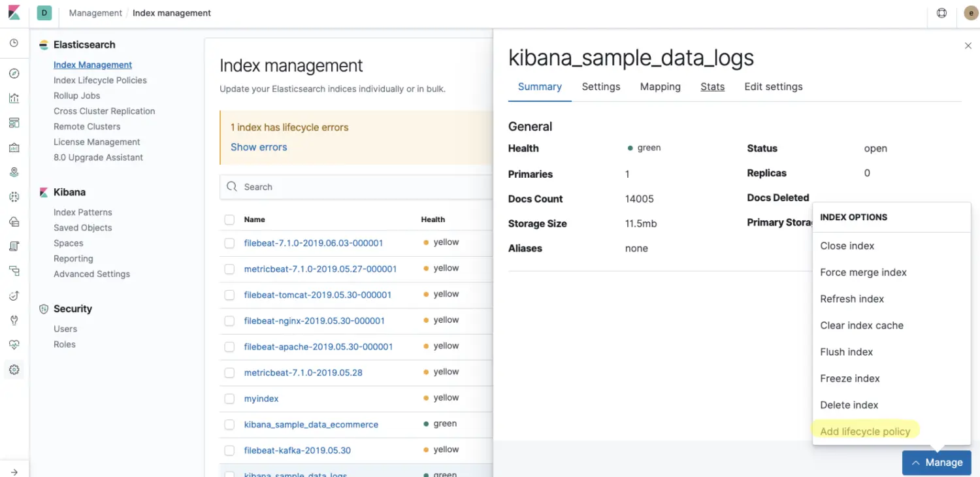The image size is (980, 477).
Task: Toggle the select-all checkbox in Name header
Action: point(229,220)
